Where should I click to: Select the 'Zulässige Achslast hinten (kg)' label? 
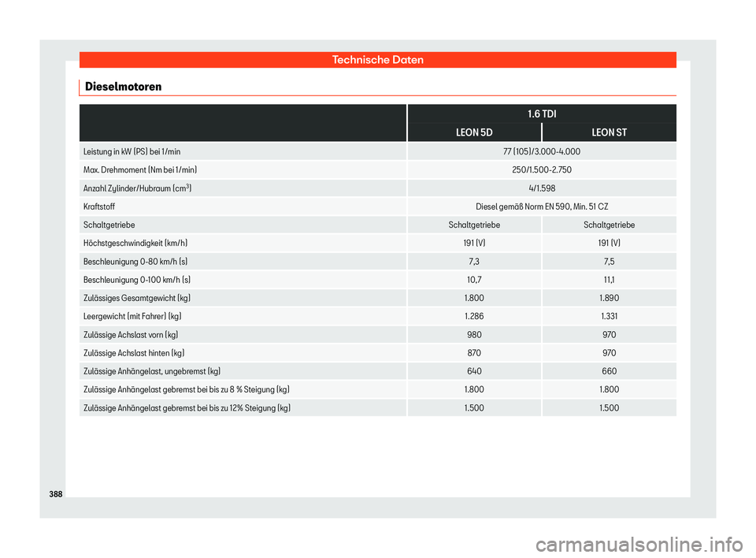tap(134, 353)
